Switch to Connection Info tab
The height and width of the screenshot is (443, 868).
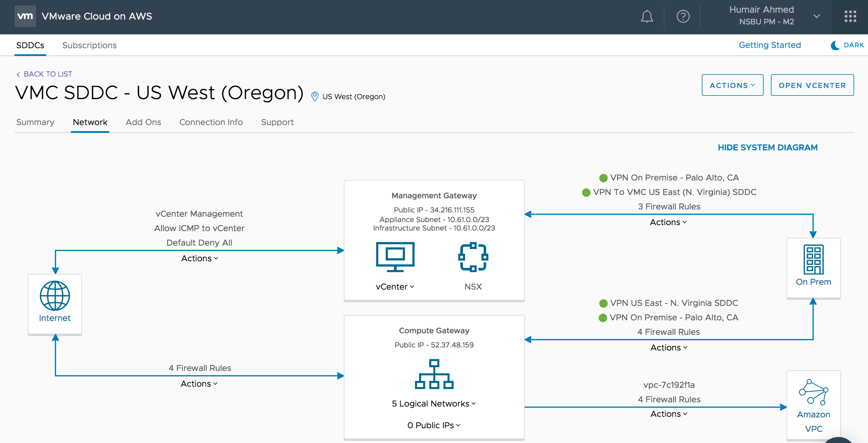[211, 122]
